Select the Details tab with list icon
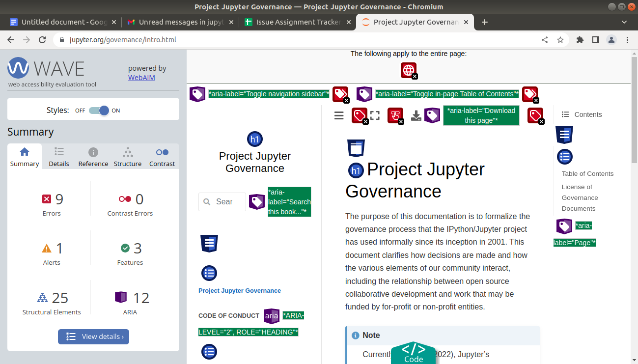638x364 pixels. pyautogui.click(x=58, y=156)
